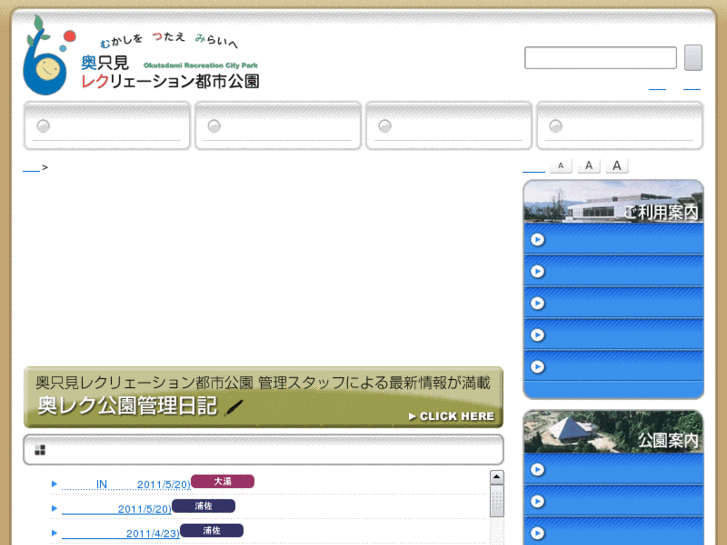Focus the search text box in the header
The image size is (727, 545).
point(600,58)
